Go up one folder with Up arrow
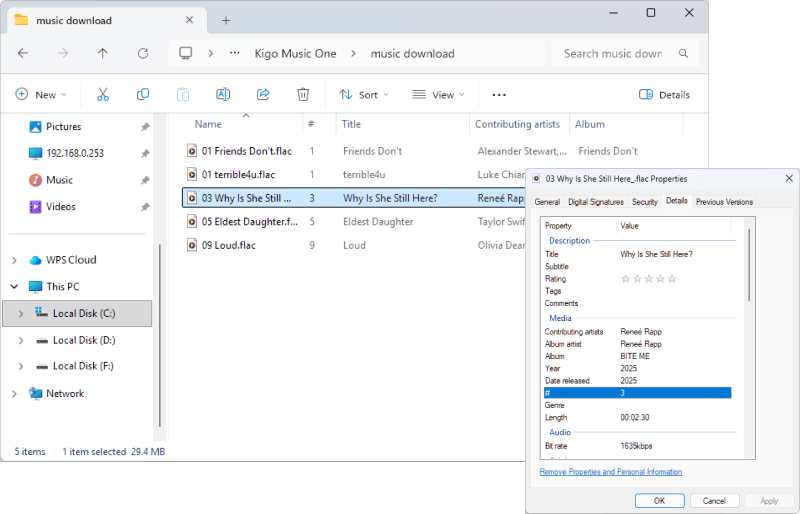Viewport: 800px width, 514px height. coord(102,54)
